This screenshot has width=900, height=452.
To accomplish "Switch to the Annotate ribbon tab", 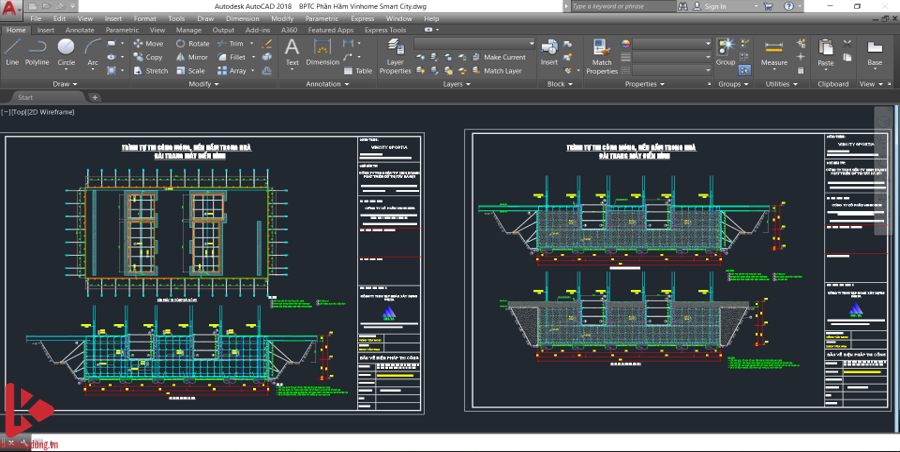I will (x=80, y=30).
